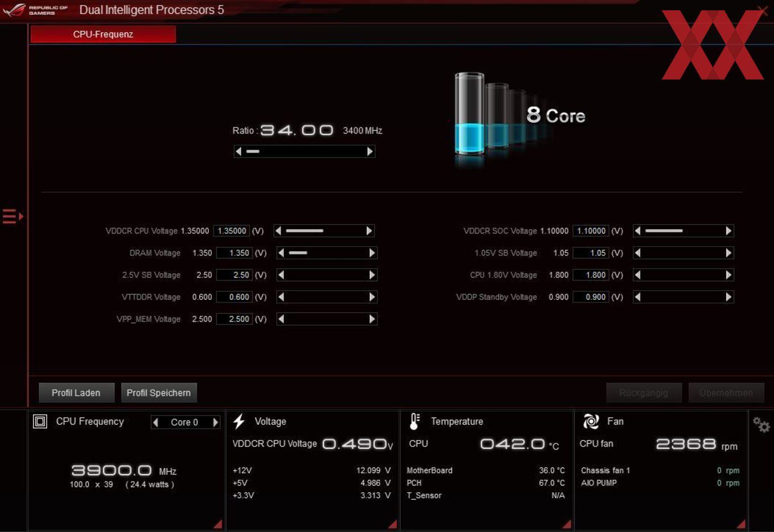Close the Dual Intelligent Processors window
The width and height of the screenshot is (774, 532).
click(763, 10)
